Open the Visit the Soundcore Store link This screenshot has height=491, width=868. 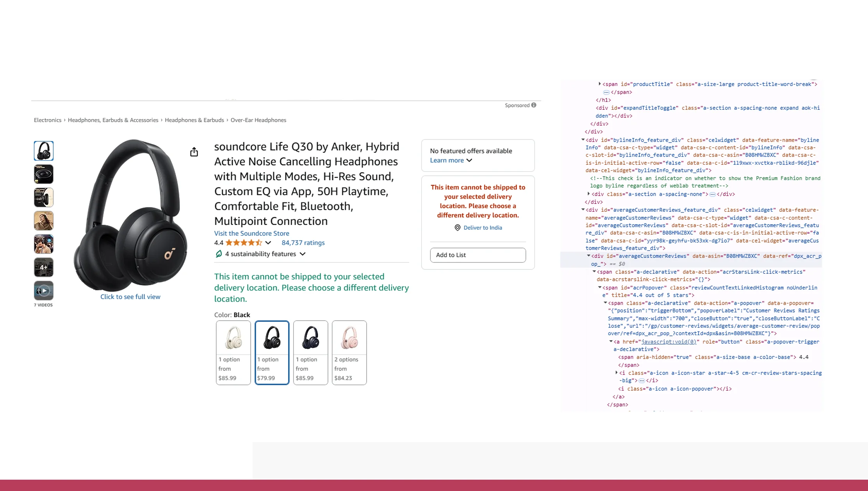pos(251,233)
